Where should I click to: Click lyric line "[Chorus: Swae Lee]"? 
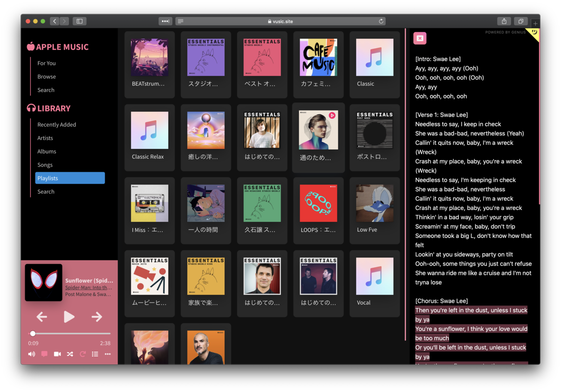click(x=442, y=301)
